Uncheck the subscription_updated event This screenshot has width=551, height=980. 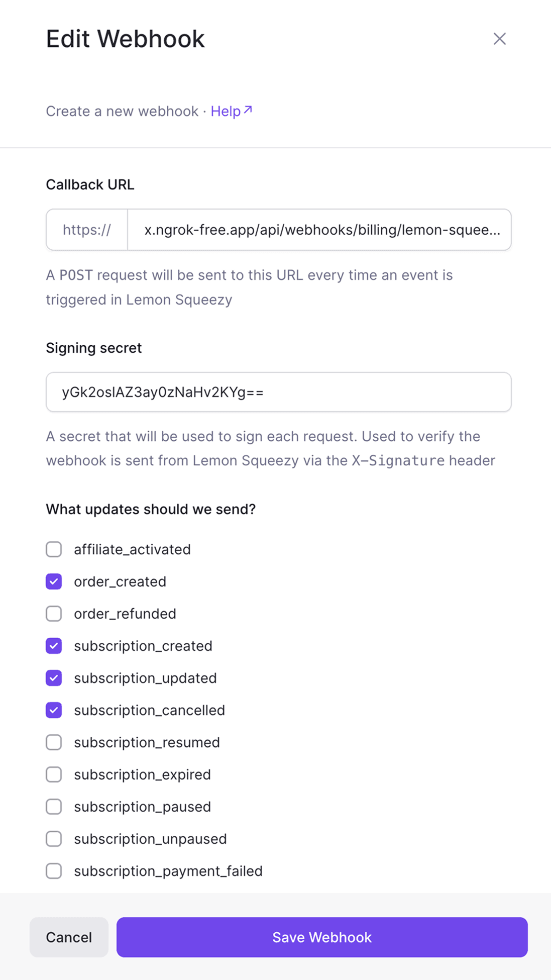[x=53, y=678]
